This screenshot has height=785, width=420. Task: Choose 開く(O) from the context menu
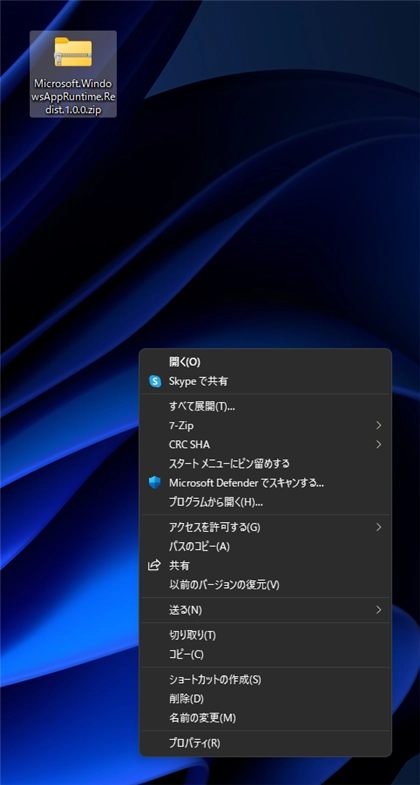click(x=265, y=362)
